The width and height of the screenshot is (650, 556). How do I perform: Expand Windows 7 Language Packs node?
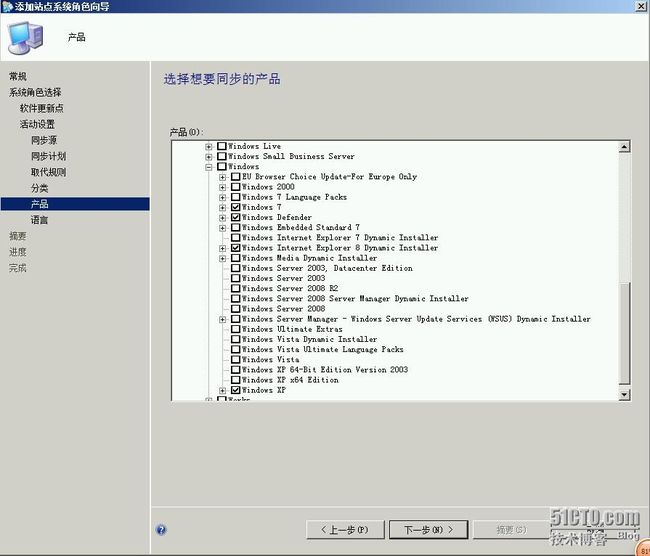click(x=223, y=197)
